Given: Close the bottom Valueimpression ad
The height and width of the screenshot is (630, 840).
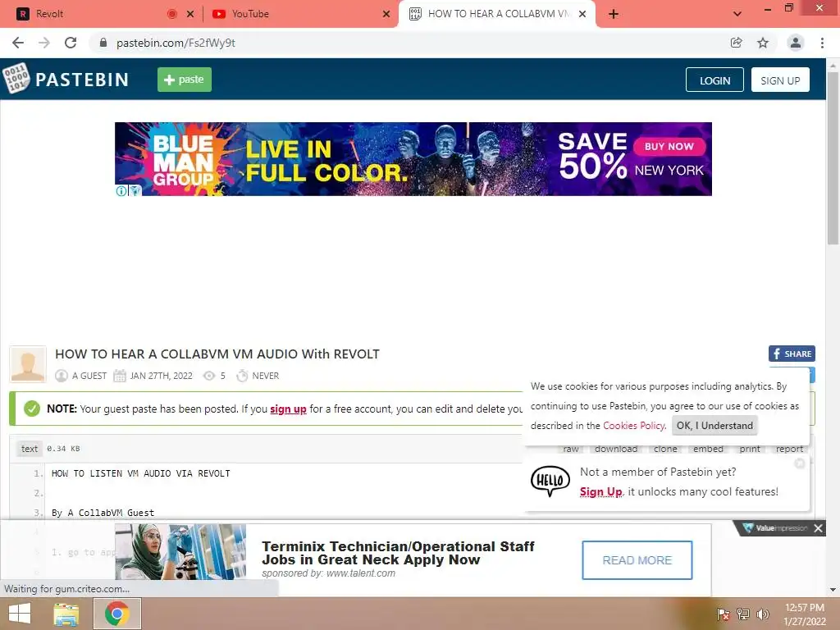Looking at the screenshot, I should pos(818,528).
